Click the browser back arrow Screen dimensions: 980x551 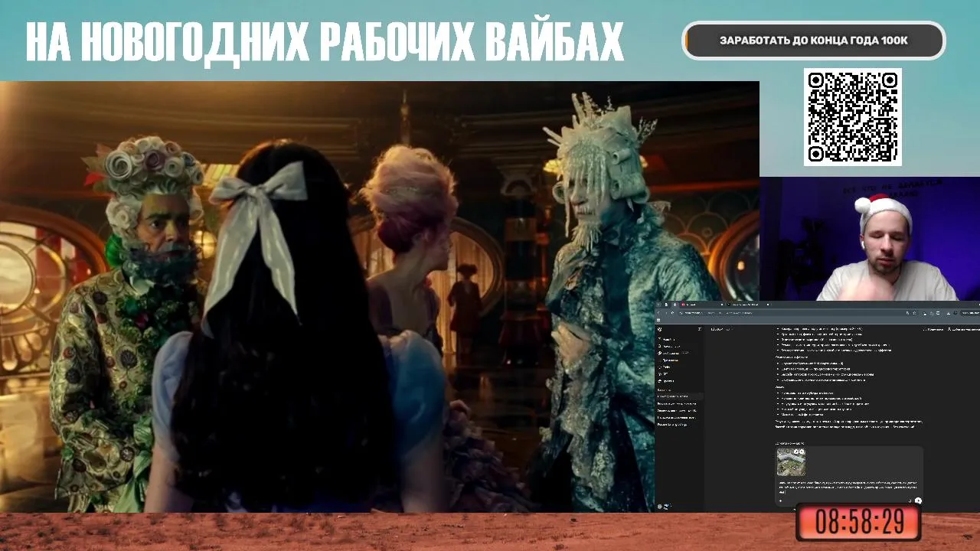658,313
